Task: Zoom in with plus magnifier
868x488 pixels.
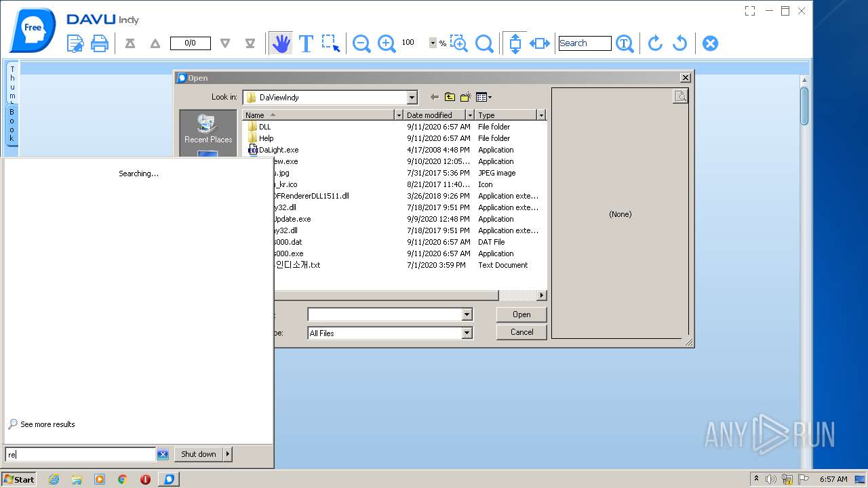Action: coord(387,43)
